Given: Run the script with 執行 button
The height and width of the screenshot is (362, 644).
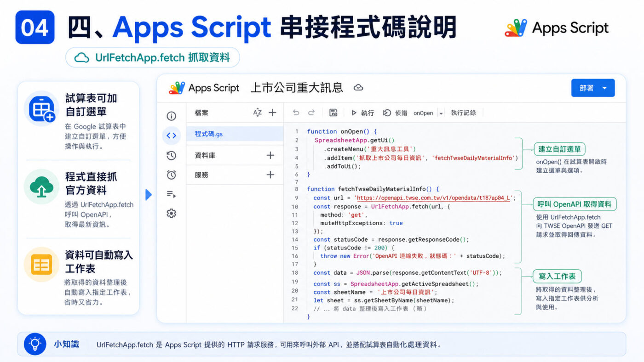Looking at the screenshot, I should (x=362, y=113).
